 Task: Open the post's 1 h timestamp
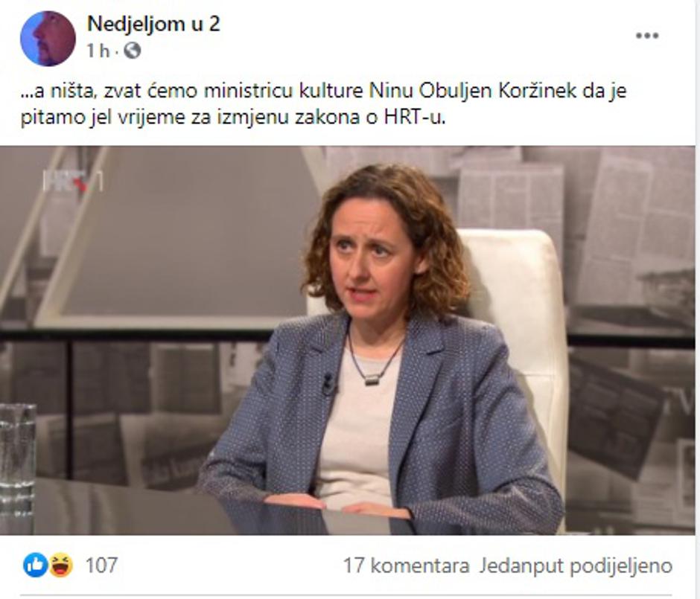[98, 51]
